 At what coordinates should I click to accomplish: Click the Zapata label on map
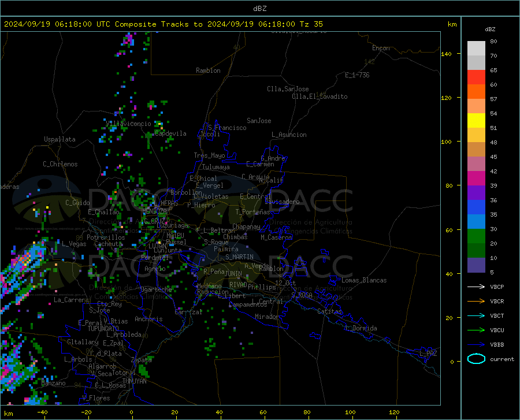(x=142, y=360)
